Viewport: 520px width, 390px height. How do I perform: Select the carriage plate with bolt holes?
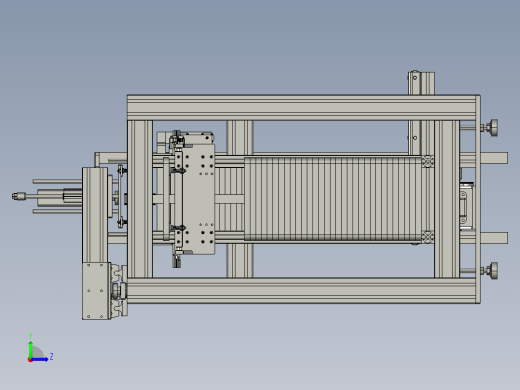198,199
